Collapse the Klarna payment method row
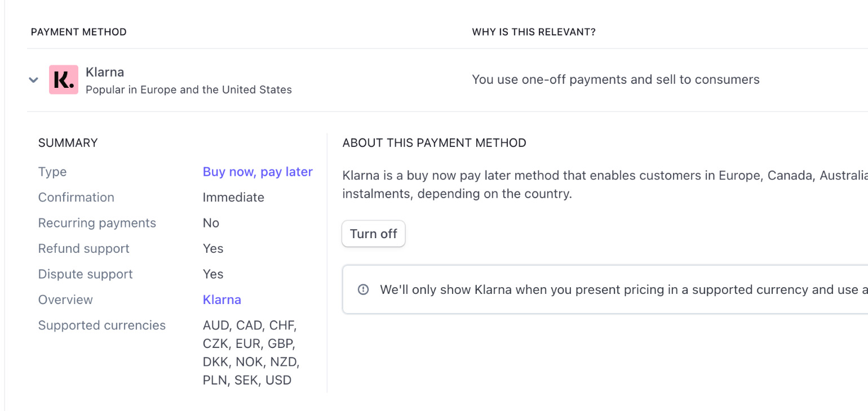 click(x=34, y=80)
